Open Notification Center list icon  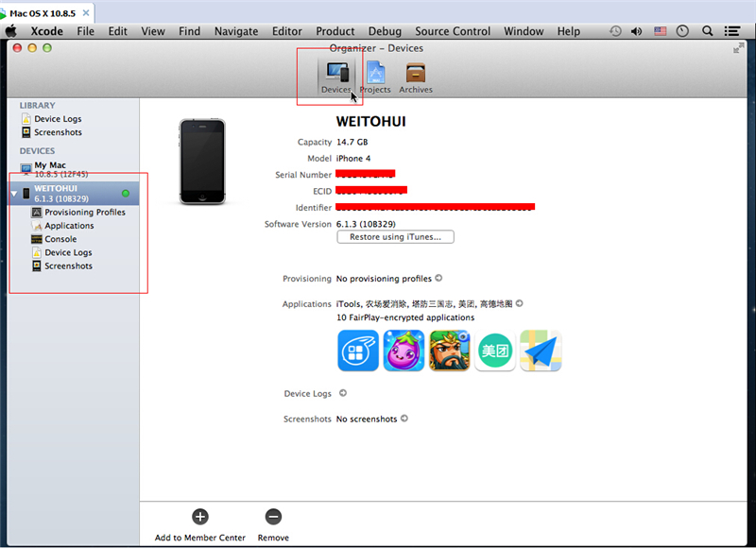[x=731, y=31]
